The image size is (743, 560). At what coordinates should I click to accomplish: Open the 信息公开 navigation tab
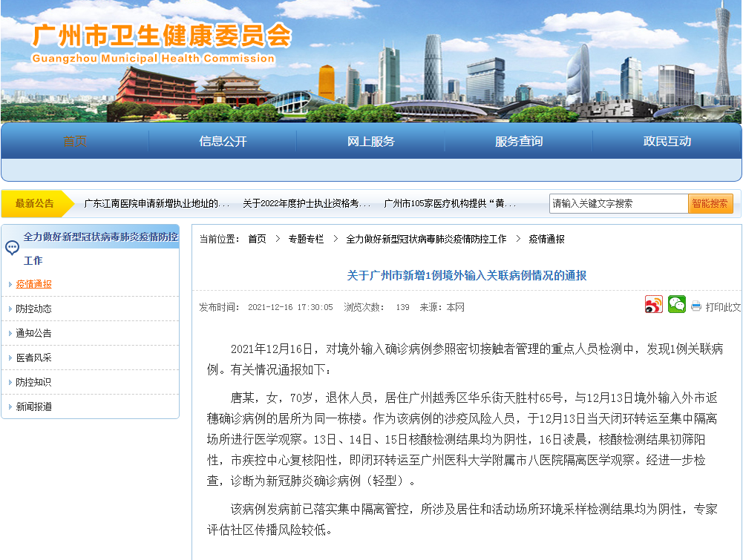point(223,141)
